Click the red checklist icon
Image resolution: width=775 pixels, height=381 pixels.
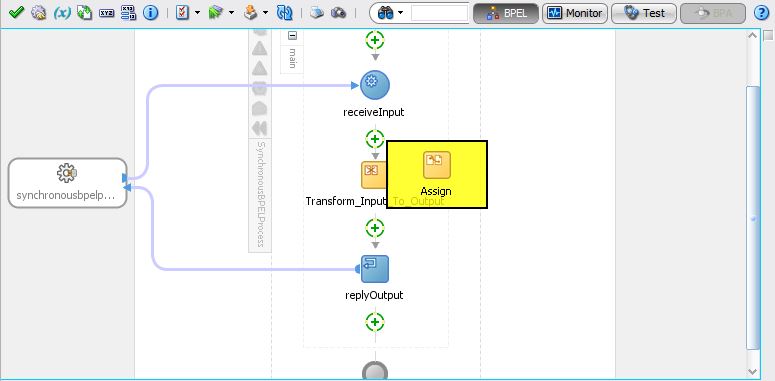[x=182, y=12]
